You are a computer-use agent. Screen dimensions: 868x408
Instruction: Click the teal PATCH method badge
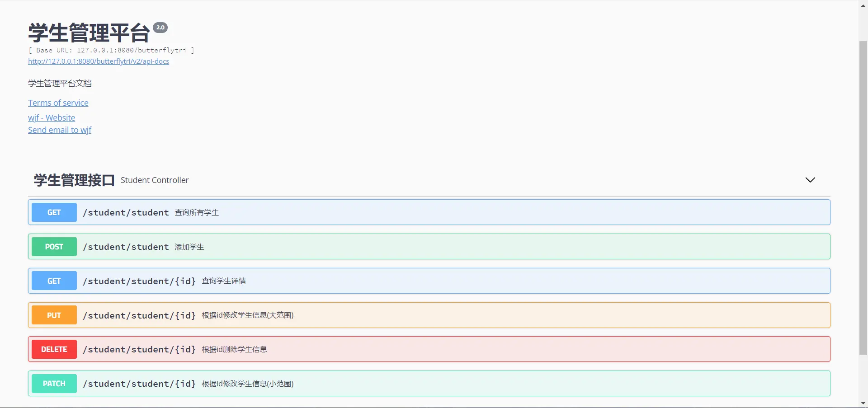pos(54,384)
